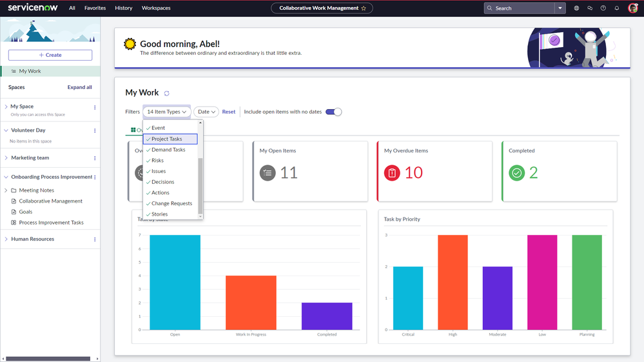This screenshot has width=644, height=362.
Task: Click the Create button
Action: 50,55
